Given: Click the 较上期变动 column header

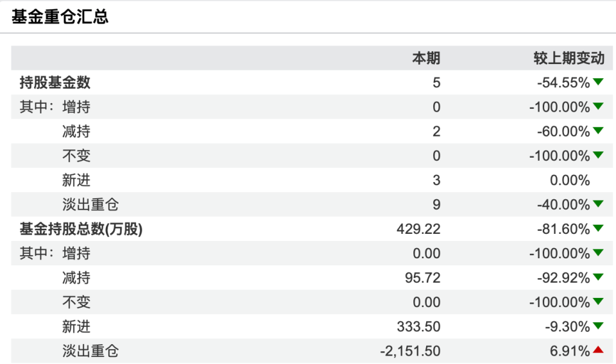Looking at the screenshot, I should click(x=569, y=58).
